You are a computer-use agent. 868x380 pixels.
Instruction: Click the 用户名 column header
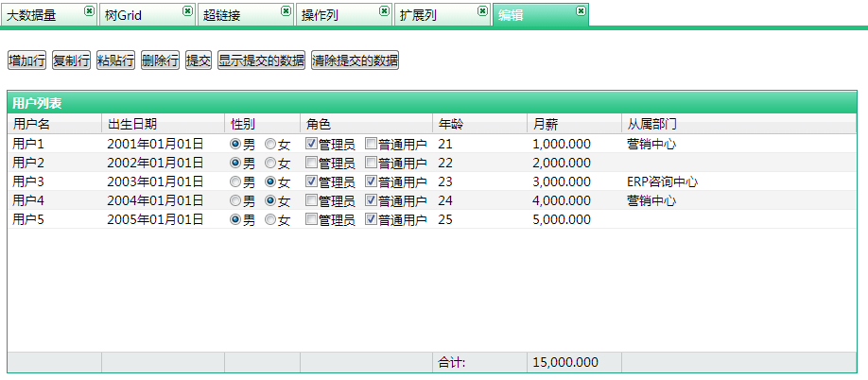point(55,123)
